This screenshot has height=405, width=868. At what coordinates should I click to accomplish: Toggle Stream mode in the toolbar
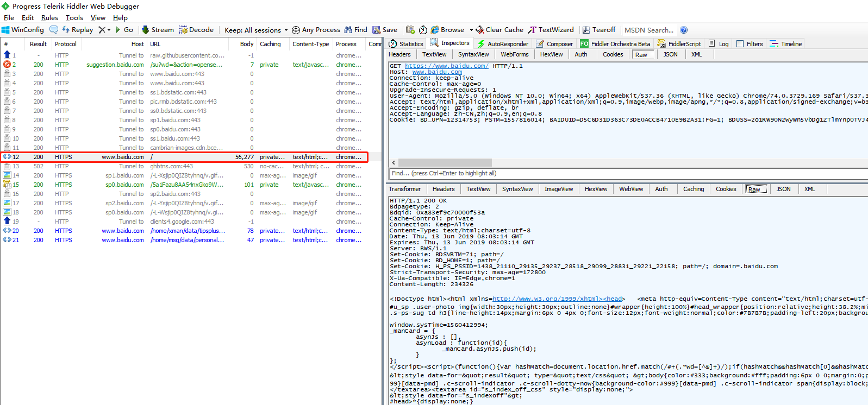[x=158, y=30]
